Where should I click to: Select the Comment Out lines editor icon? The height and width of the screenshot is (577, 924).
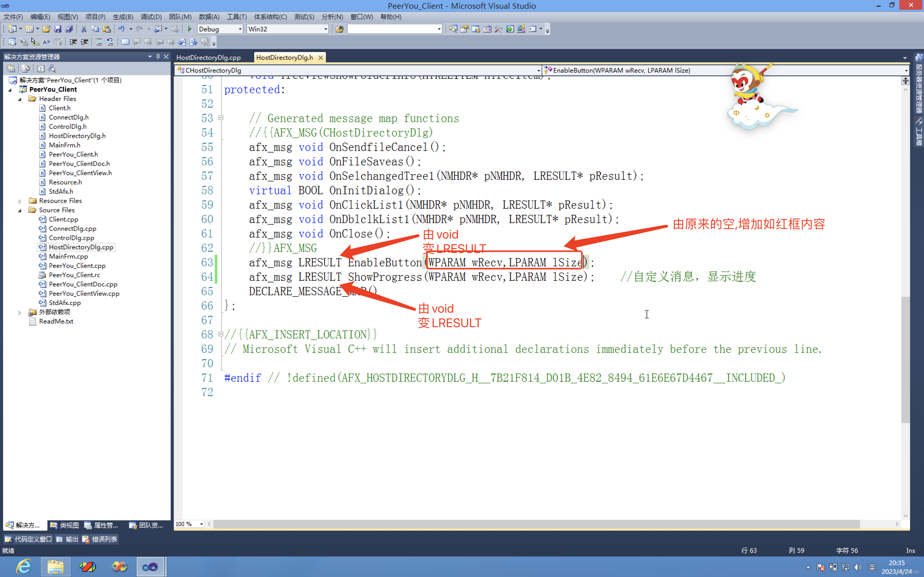(x=98, y=42)
